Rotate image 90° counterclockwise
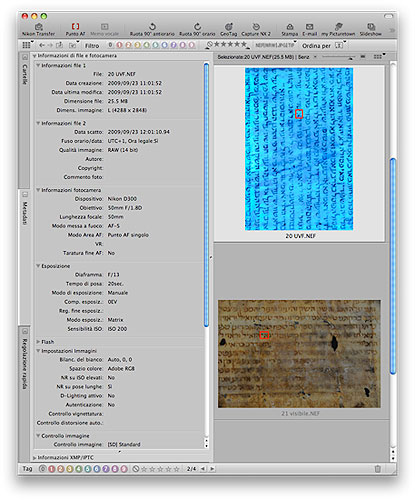Screen dimensions: 415x500 [152, 29]
